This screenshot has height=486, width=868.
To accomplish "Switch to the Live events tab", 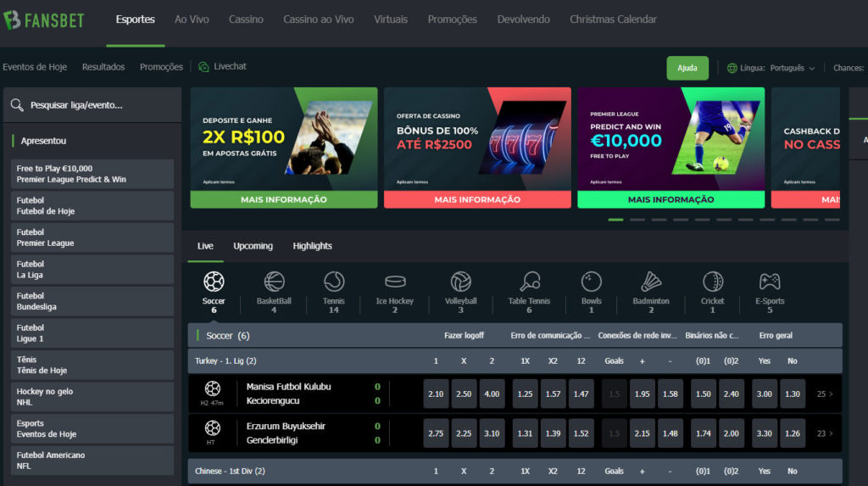I will pyautogui.click(x=205, y=246).
